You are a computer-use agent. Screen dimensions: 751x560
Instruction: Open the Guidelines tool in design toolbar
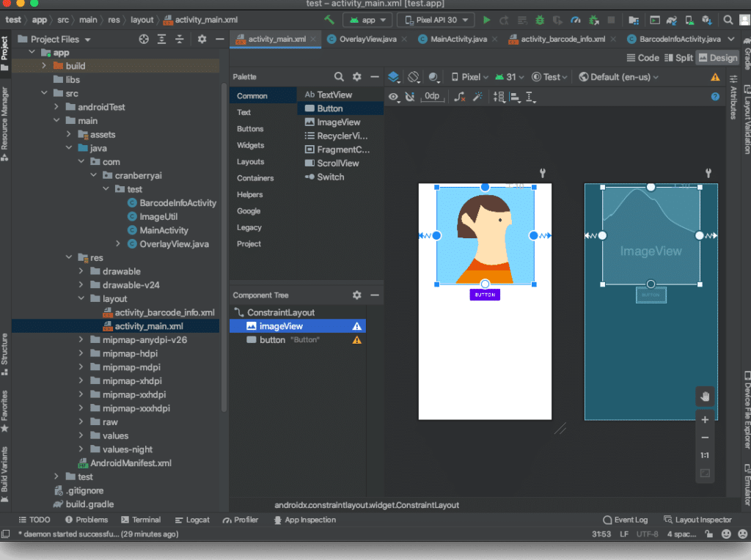[x=531, y=97]
